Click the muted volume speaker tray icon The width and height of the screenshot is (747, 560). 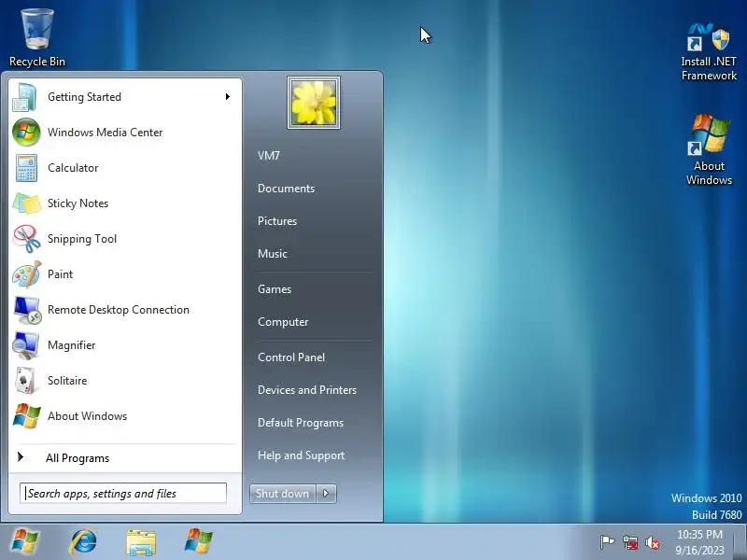tap(652, 542)
